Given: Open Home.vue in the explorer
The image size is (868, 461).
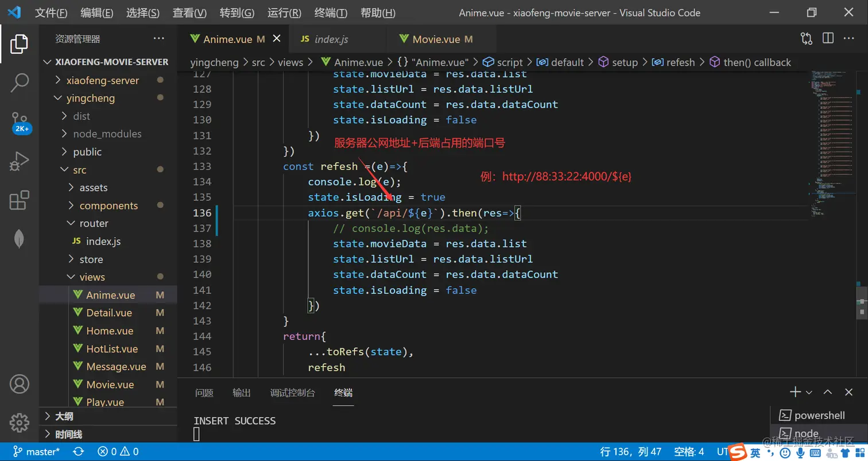Looking at the screenshot, I should (108, 331).
